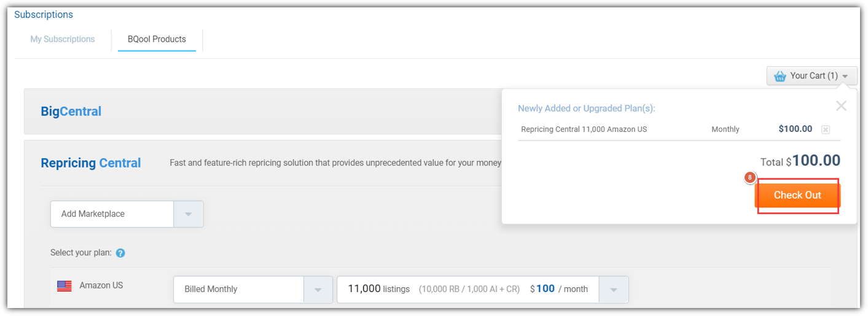Click the $100.00 price in cart row
The width and height of the screenshot is (868, 316).
796,129
